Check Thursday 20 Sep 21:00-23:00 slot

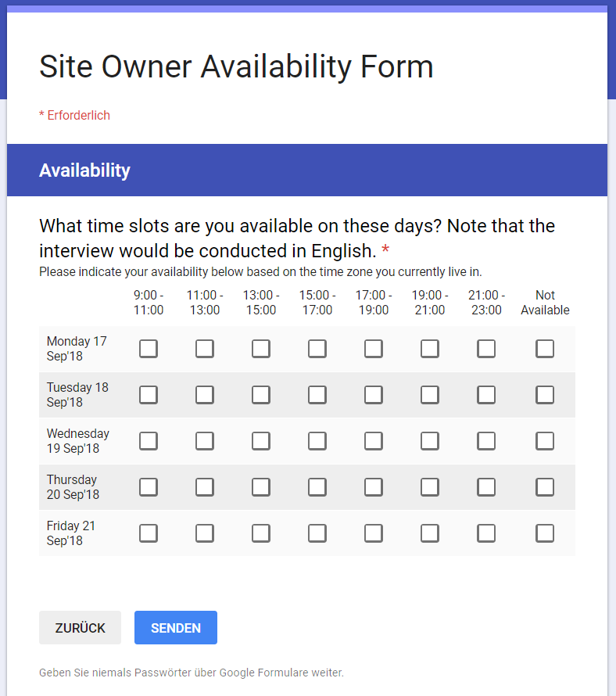(x=486, y=486)
